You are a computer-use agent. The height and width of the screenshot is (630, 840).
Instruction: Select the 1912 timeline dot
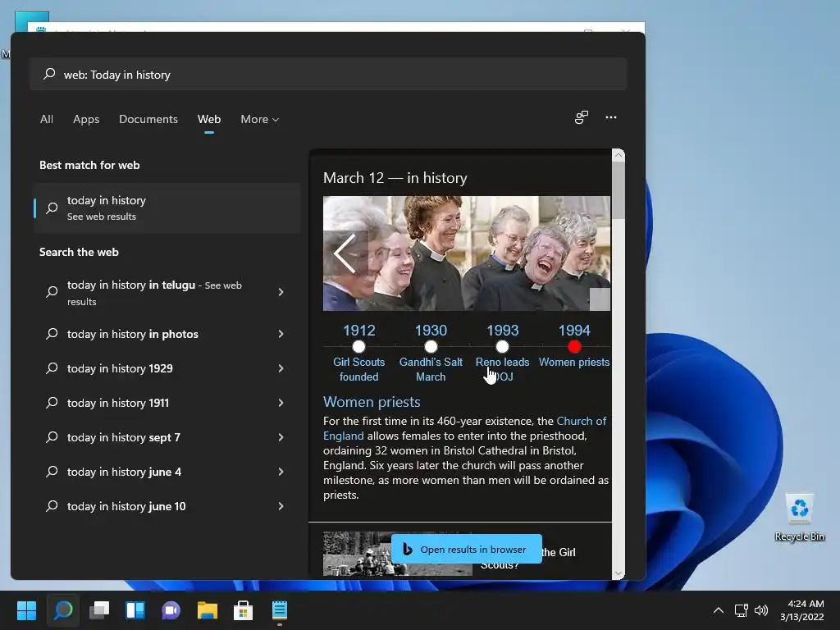click(359, 347)
